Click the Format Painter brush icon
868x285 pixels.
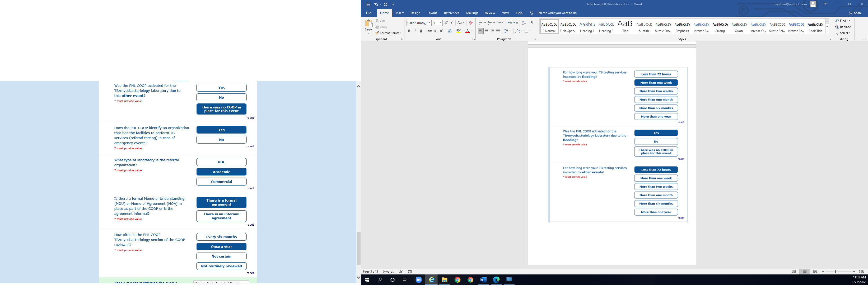pyautogui.click(x=377, y=33)
